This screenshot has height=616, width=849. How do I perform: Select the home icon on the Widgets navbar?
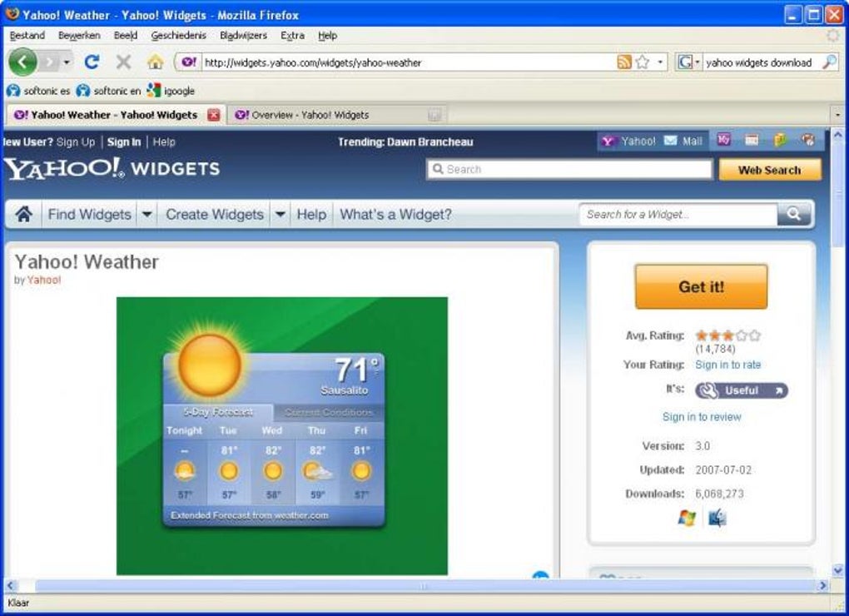[23, 214]
